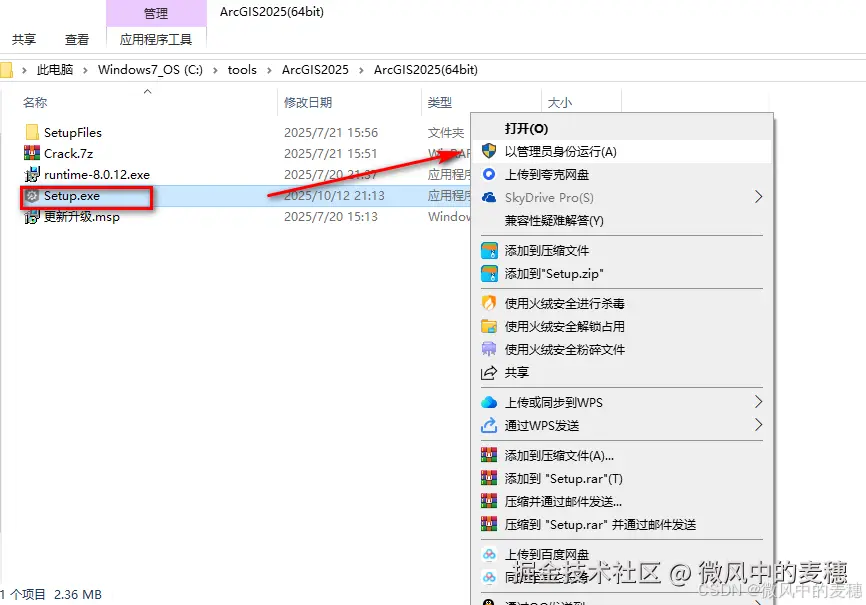Viewport: 866px width, 605px height.
Task: Open dropdown chevron after 此电脑 in path
Action: [85, 70]
